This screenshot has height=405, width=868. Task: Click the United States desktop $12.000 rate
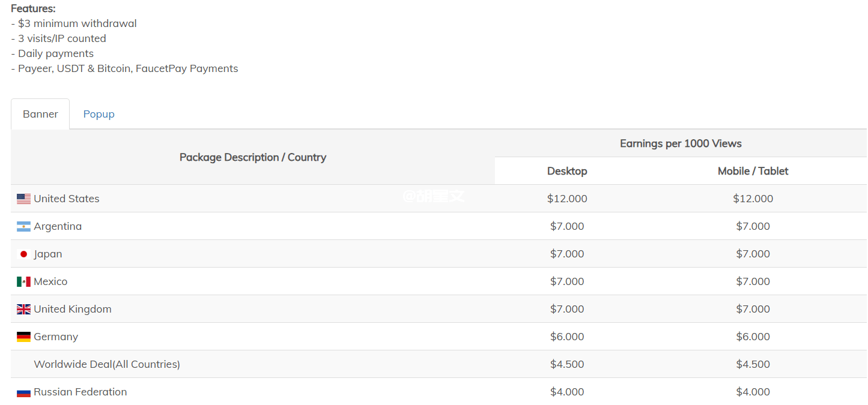click(x=567, y=199)
